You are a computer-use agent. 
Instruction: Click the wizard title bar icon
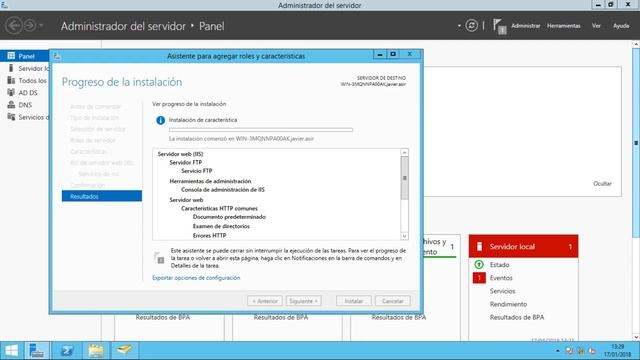click(57, 56)
